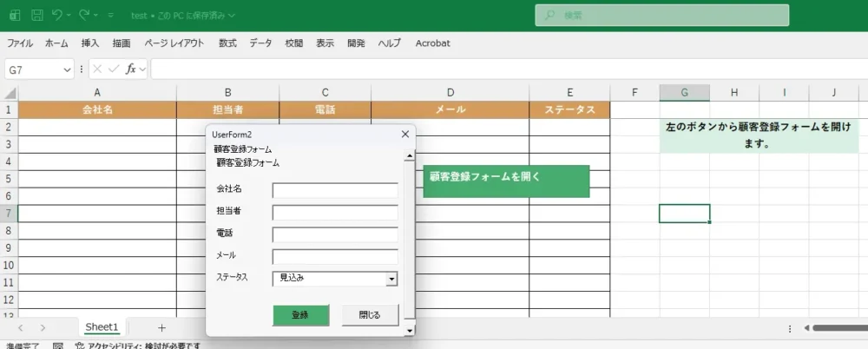Click the メール header cell in column D
This screenshot has height=349, width=868.
click(x=450, y=109)
